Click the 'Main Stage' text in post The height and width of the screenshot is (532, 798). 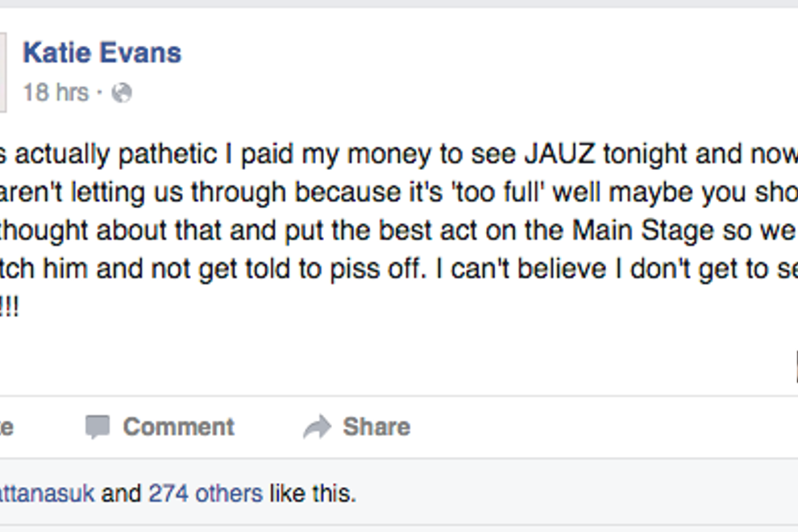pyautogui.click(x=643, y=231)
